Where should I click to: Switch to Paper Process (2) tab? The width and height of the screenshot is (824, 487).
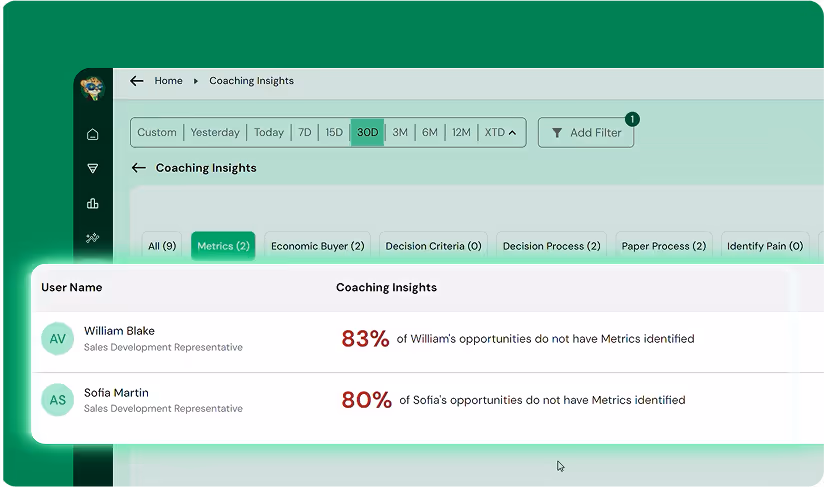(x=664, y=246)
